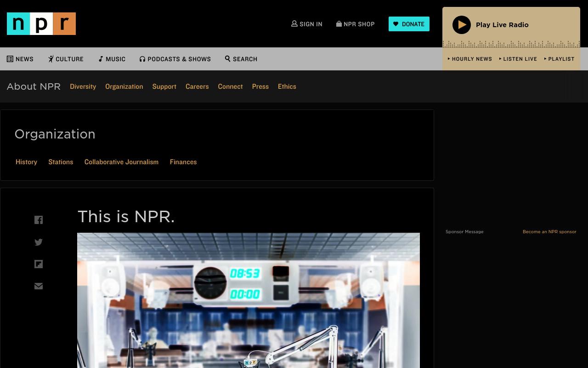Click Become an NPR sponsor
Viewport: 588px width, 368px height.
549,232
